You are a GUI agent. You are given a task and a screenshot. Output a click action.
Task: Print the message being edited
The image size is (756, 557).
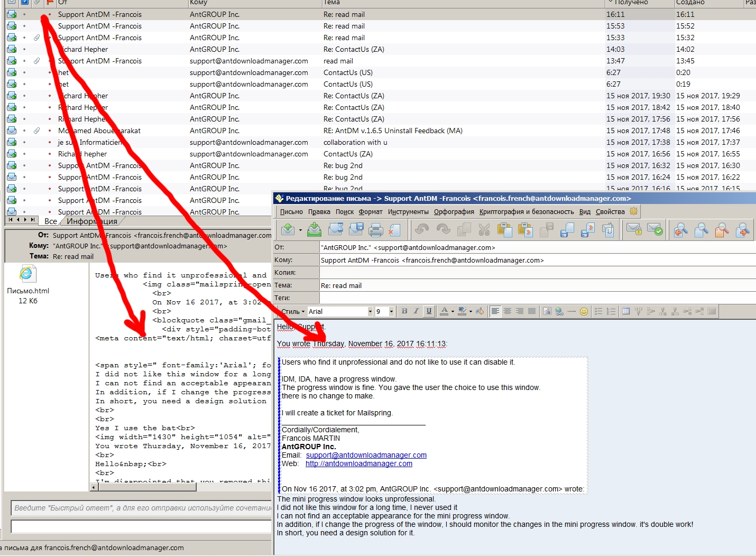click(x=375, y=229)
